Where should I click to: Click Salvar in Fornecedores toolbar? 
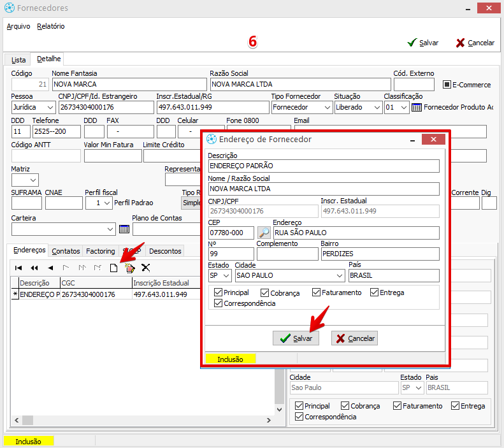(422, 43)
